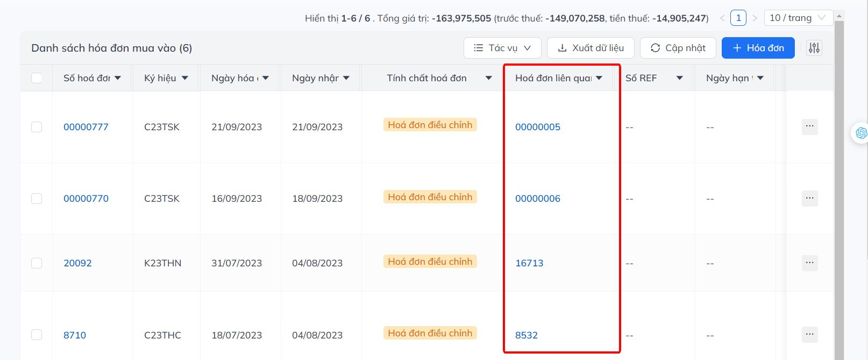
Task: Open more actions for invoice 00000770
Action: [x=809, y=199]
